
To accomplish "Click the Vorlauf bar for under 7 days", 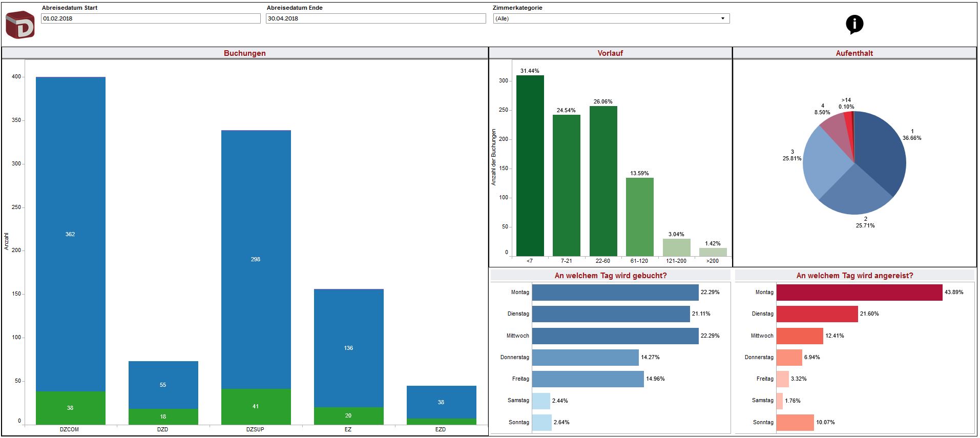I will 530,165.
